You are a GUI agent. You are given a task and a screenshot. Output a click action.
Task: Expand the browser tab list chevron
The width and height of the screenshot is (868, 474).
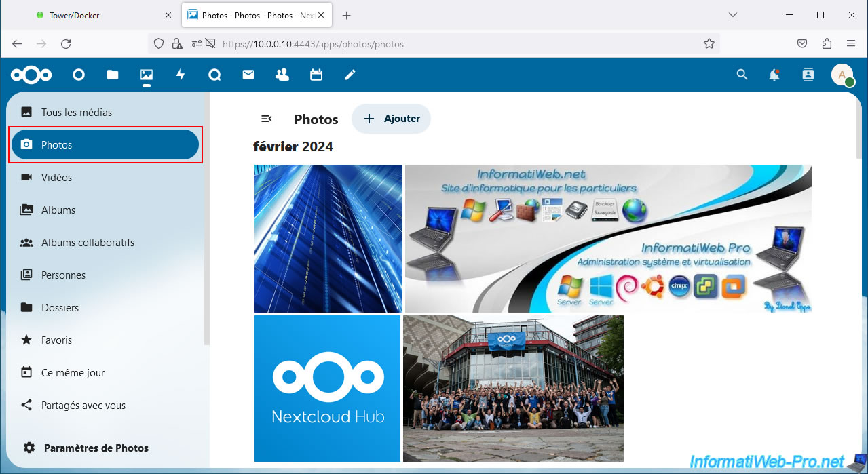pos(733,15)
